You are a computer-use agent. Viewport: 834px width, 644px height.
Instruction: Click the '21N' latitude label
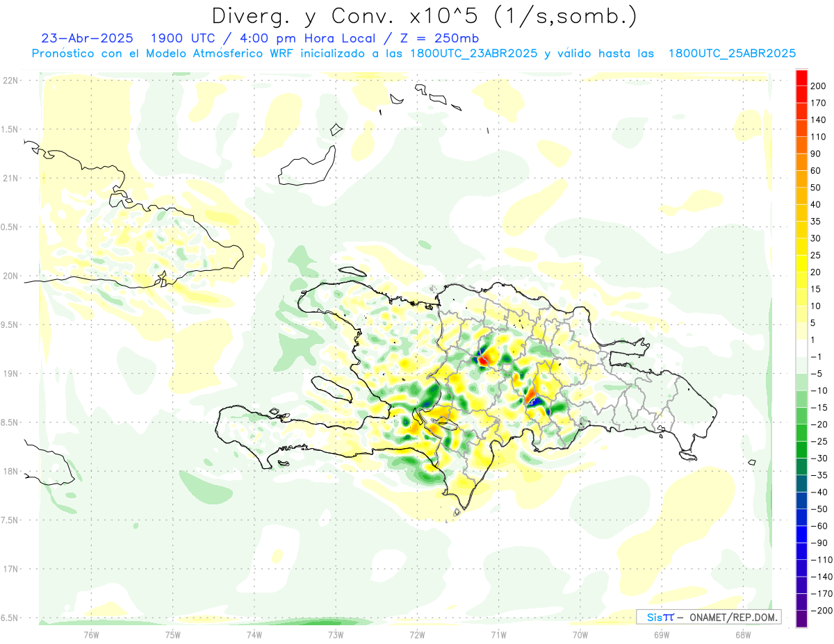(x=10, y=179)
